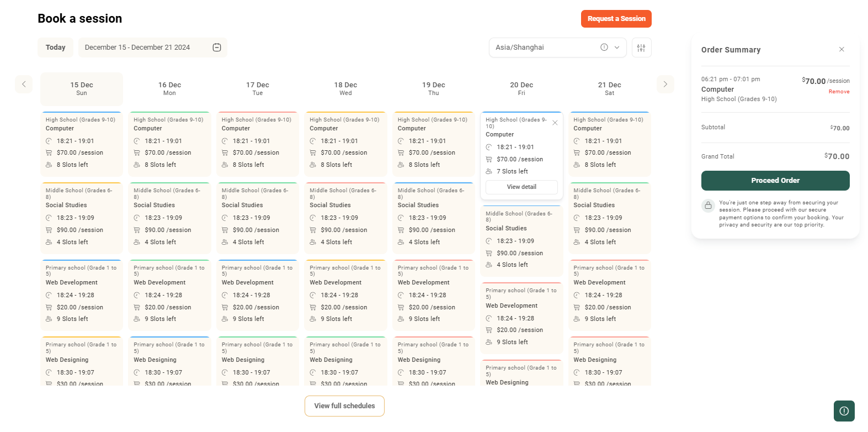Deselect the 20 Dec Computer session card
The height and width of the screenshot is (432, 868).
(x=555, y=123)
